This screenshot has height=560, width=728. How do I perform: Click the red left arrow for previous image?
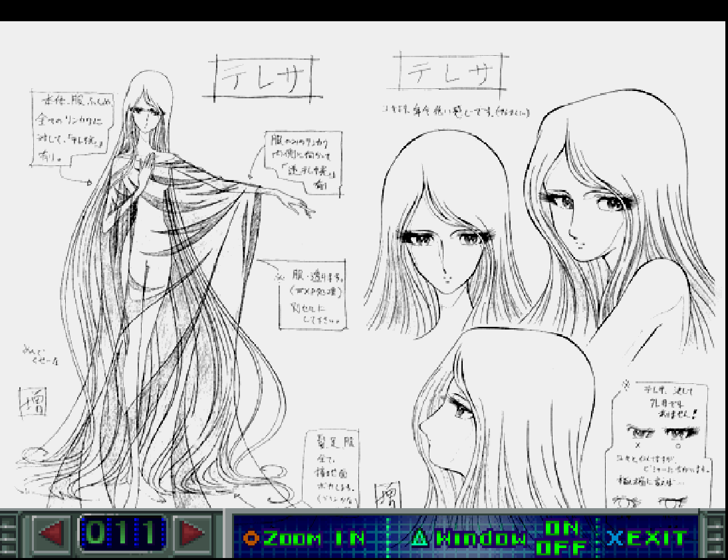(x=51, y=533)
